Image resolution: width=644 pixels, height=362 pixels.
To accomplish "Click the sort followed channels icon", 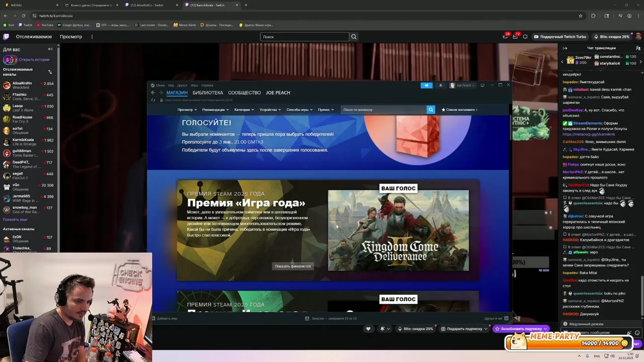I will tap(50, 72).
